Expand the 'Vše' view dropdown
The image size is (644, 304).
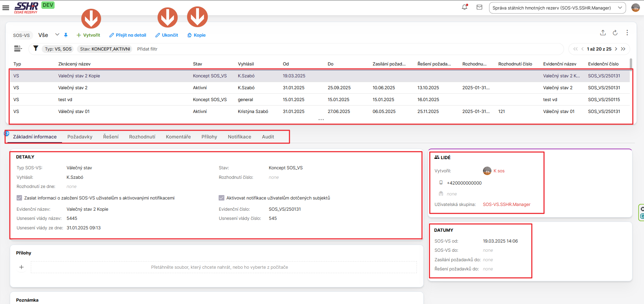point(57,35)
